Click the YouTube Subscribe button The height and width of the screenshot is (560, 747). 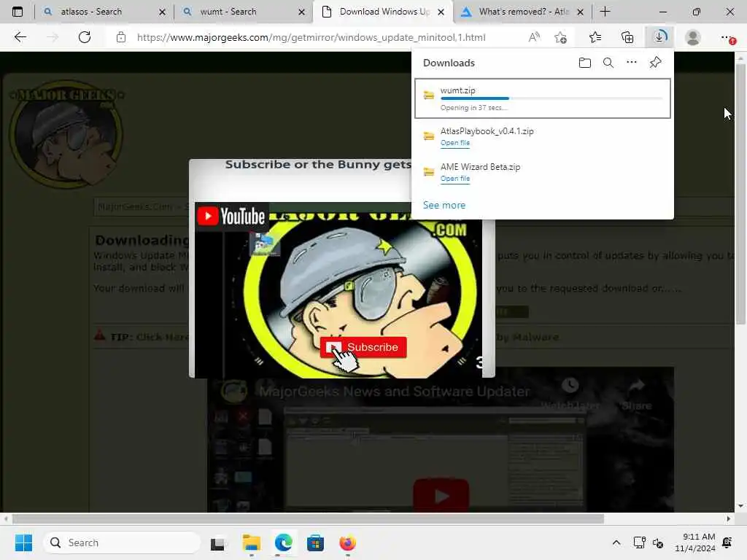(x=363, y=347)
